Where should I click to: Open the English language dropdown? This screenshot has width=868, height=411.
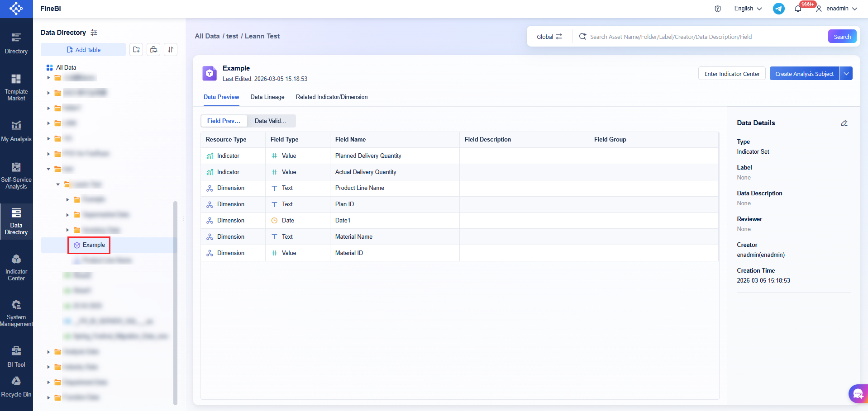(748, 9)
